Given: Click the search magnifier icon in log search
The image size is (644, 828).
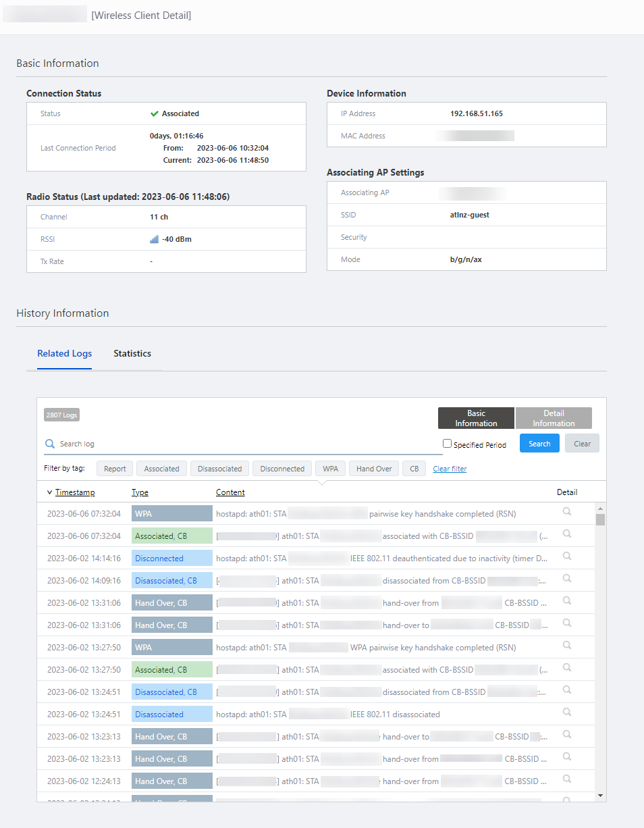Looking at the screenshot, I should (50, 444).
